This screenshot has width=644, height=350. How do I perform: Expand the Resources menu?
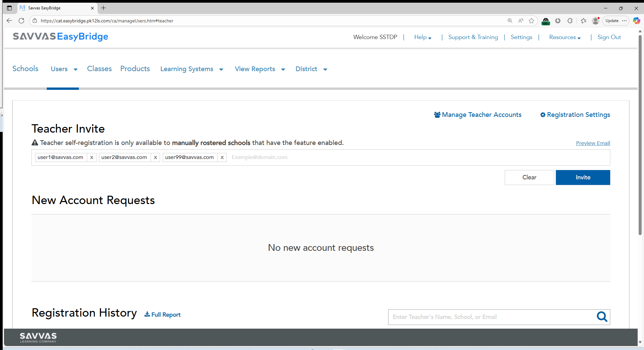click(565, 37)
